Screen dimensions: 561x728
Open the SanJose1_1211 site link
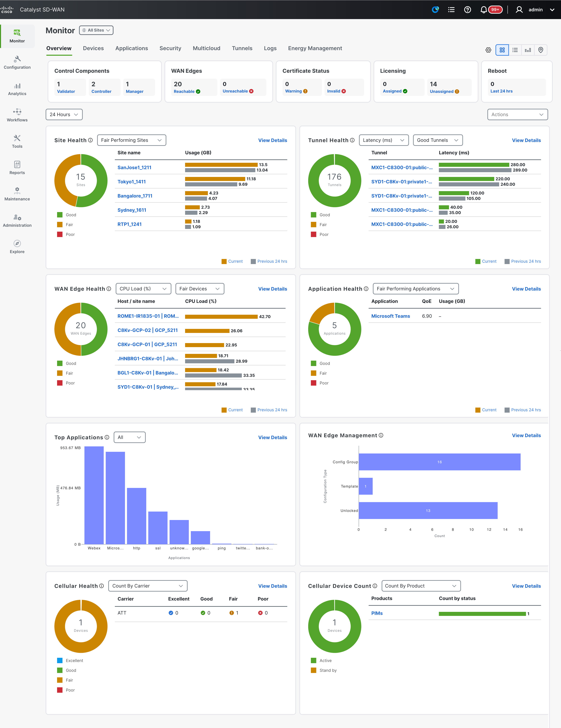pyautogui.click(x=134, y=167)
